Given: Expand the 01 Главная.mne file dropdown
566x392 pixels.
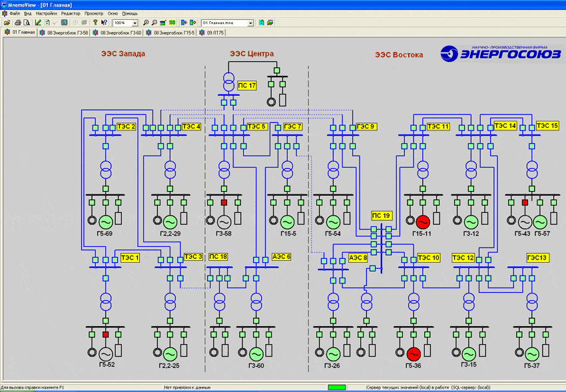Looking at the screenshot, I should (250, 23).
